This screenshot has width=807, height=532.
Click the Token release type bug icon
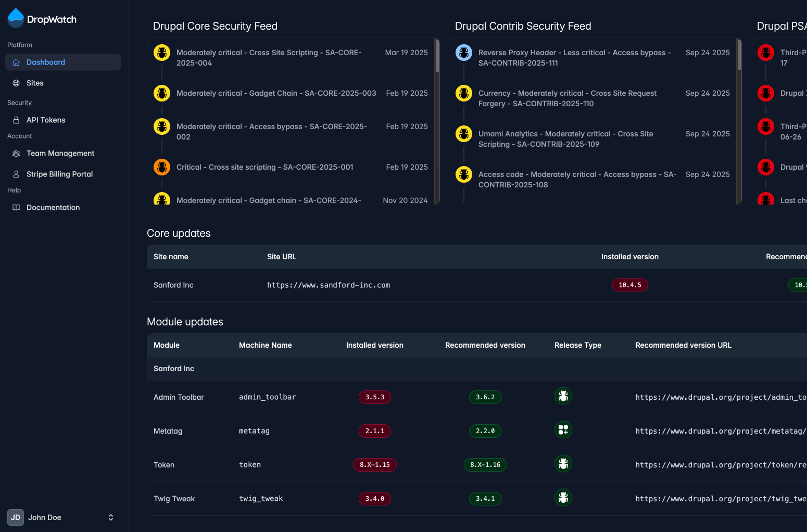[x=563, y=464]
